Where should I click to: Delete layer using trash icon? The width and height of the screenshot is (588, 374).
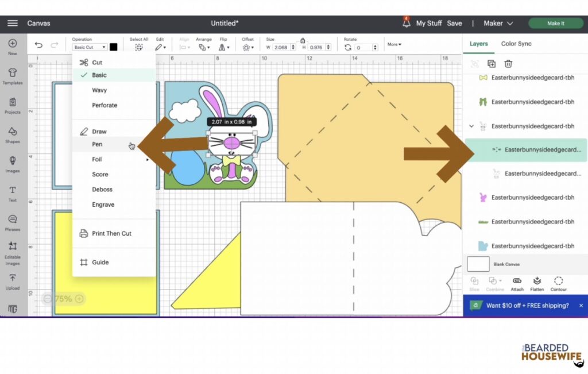pos(508,64)
